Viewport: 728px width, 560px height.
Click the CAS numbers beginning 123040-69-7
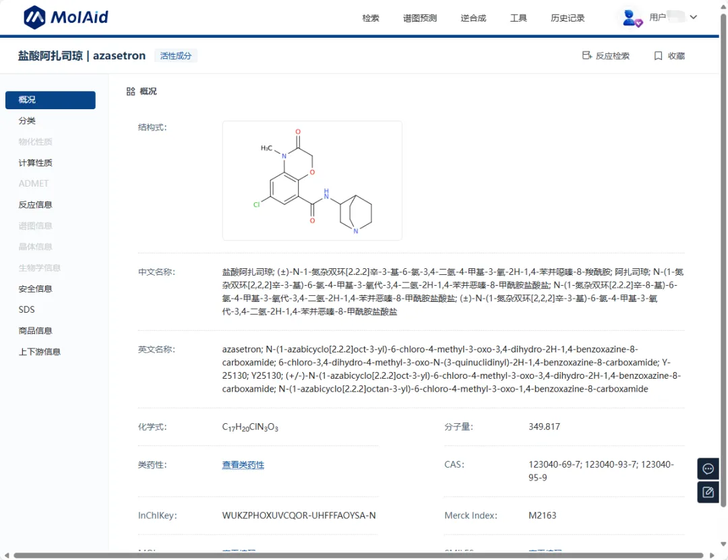pos(601,471)
